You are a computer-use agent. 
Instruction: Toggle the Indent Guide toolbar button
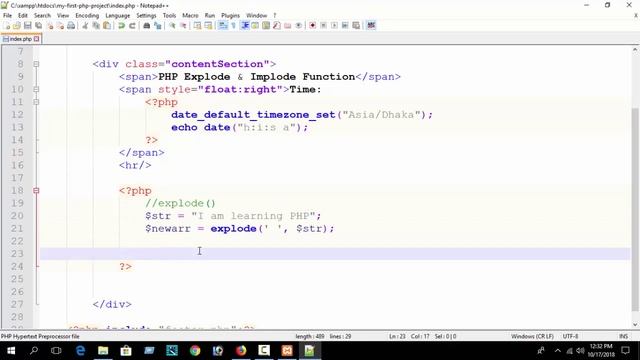(244, 26)
